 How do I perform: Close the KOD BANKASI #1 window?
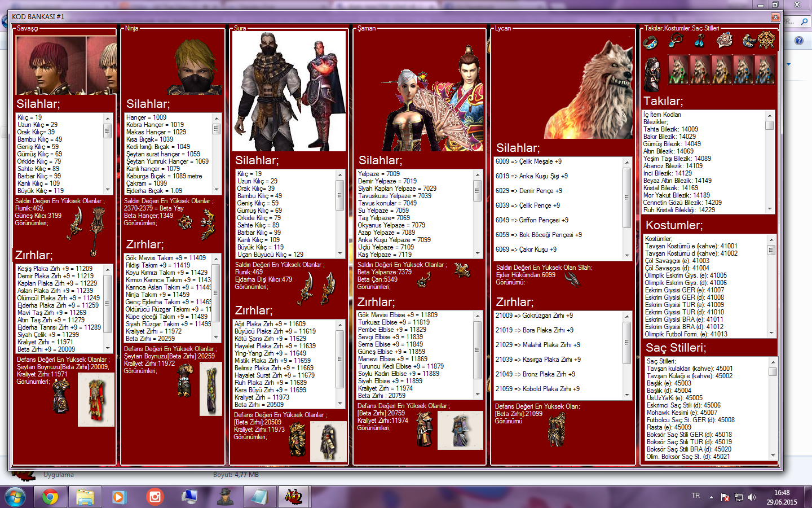[775, 17]
